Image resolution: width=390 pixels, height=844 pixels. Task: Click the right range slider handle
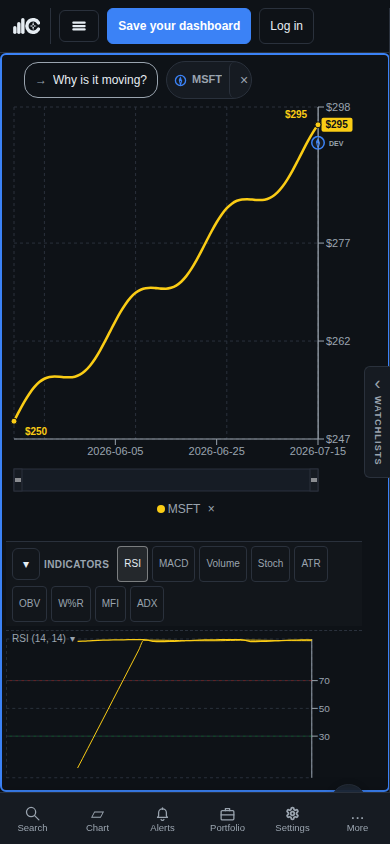pyautogui.click(x=314, y=480)
